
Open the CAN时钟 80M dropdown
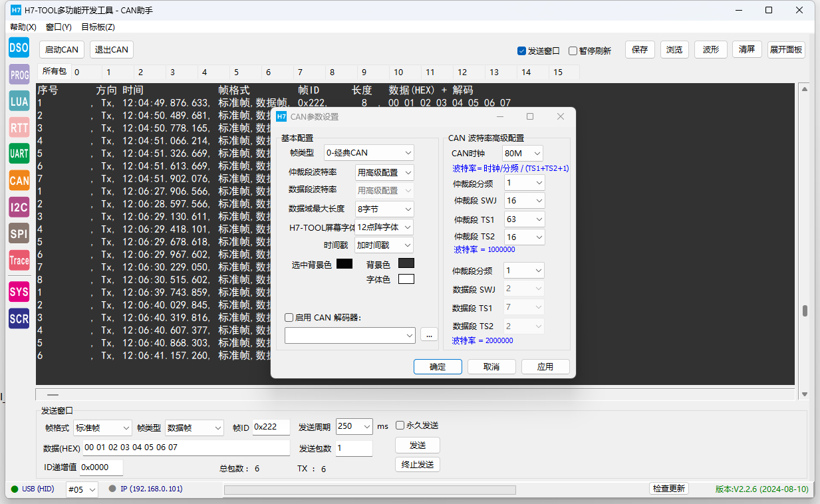(x=523, y=154)
